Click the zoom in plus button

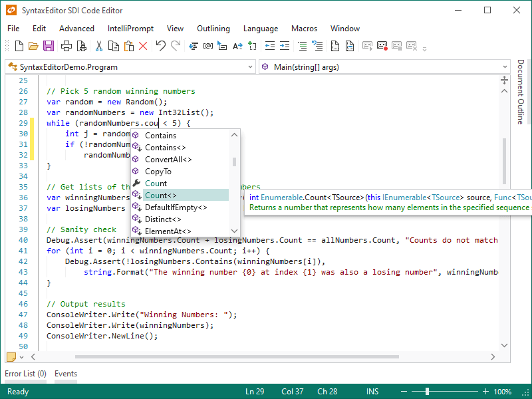486,392
